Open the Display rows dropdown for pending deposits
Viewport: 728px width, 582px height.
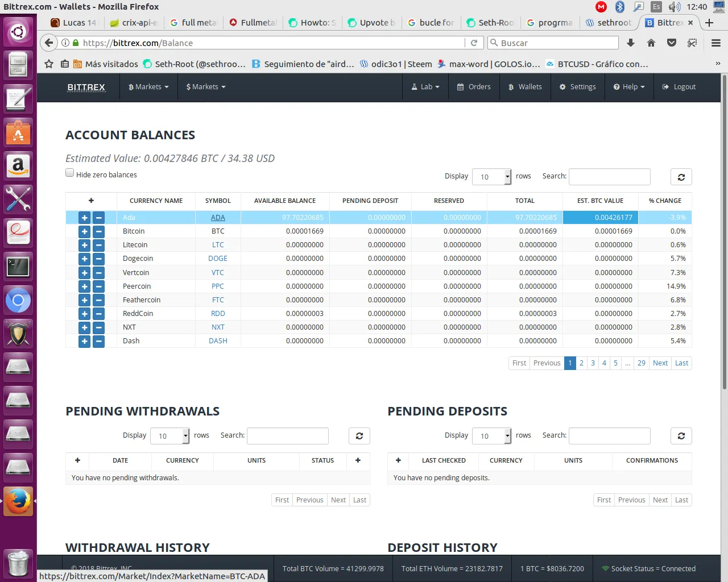(x=492, y=436)
